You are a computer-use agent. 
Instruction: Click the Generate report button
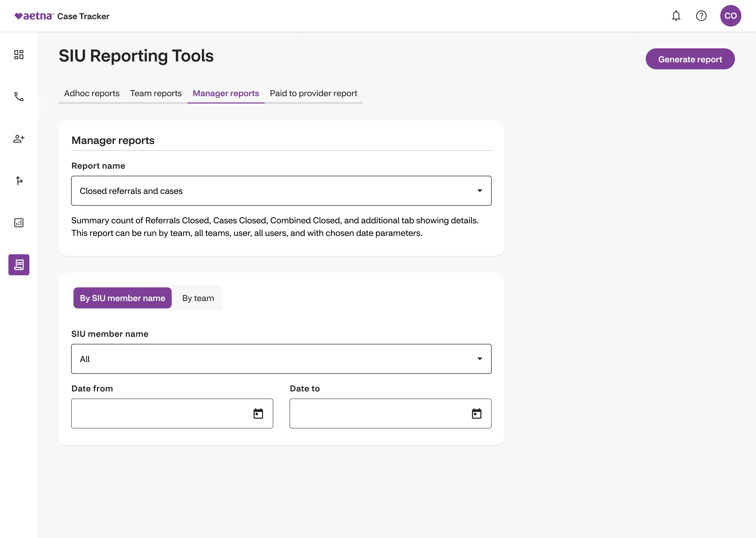(690, 59)
